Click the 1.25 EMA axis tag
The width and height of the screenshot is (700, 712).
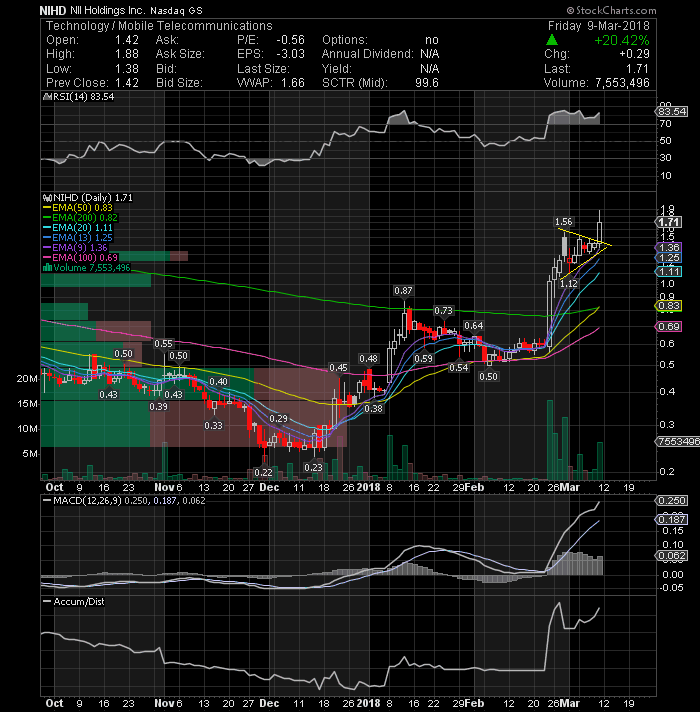[x=668, y=258]
